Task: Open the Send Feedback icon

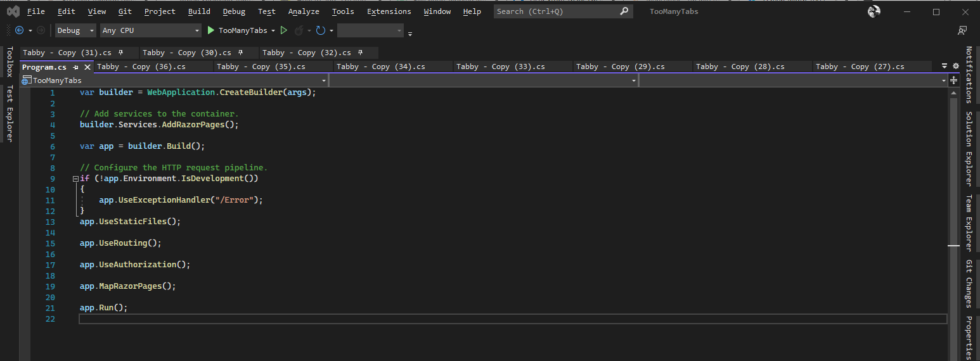Action: [x=962, y=30]
